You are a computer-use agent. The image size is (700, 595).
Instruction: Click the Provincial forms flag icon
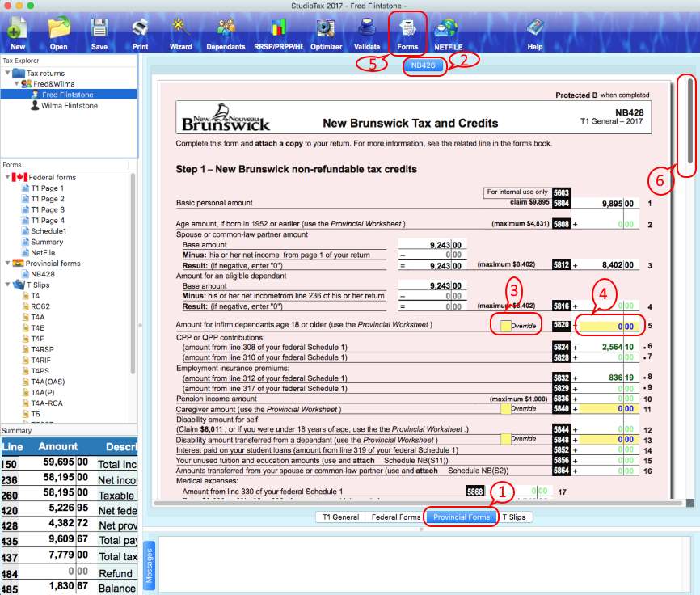(19, 263)
